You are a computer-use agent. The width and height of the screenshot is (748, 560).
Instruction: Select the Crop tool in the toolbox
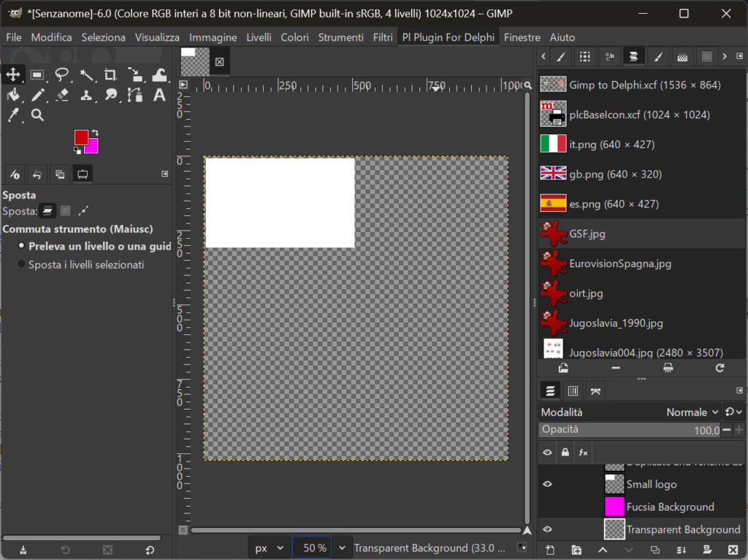tap(110, 74)
